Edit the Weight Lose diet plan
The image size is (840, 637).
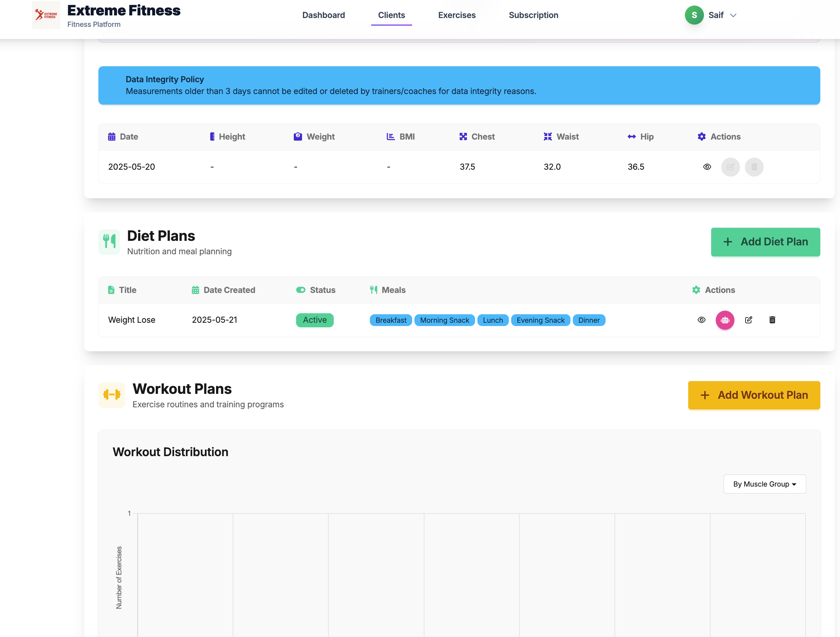(749, 320)
